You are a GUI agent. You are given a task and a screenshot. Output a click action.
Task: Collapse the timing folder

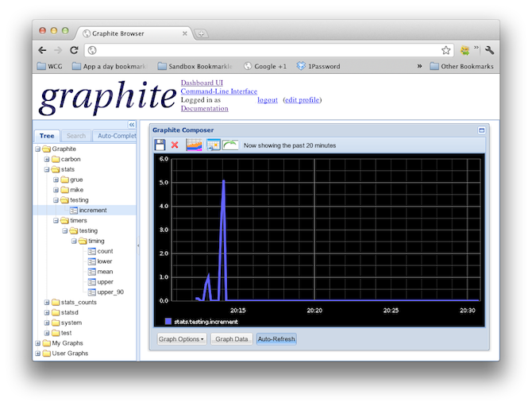pos(74,241)
